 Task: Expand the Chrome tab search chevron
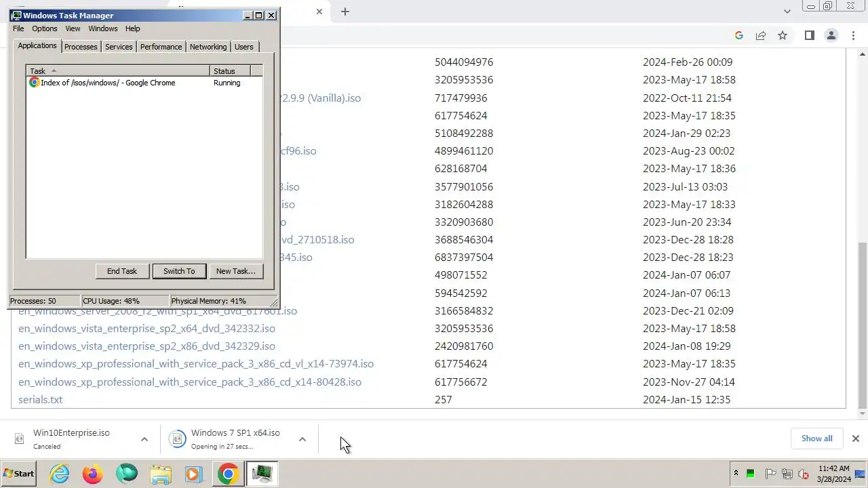point(787,12)
